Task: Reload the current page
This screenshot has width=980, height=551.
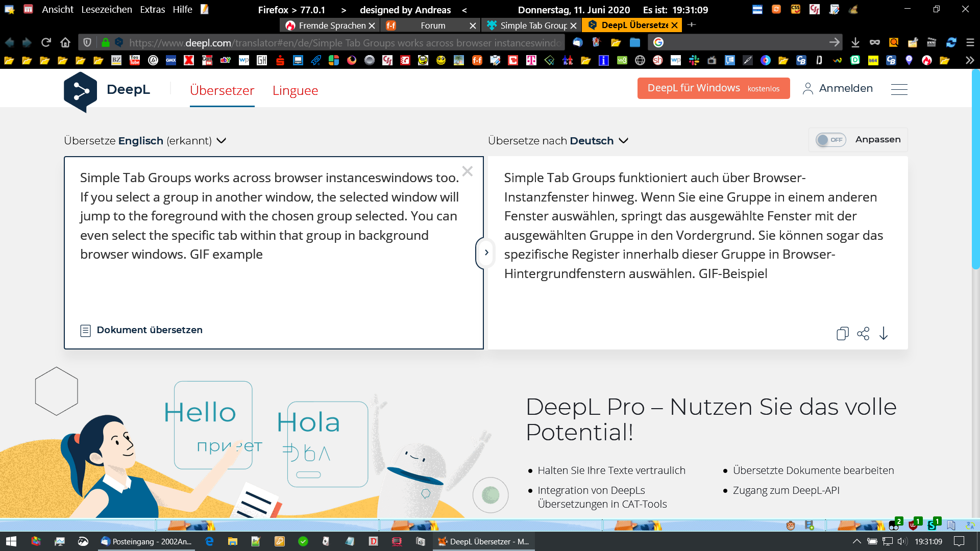Action: coord(46,42)
